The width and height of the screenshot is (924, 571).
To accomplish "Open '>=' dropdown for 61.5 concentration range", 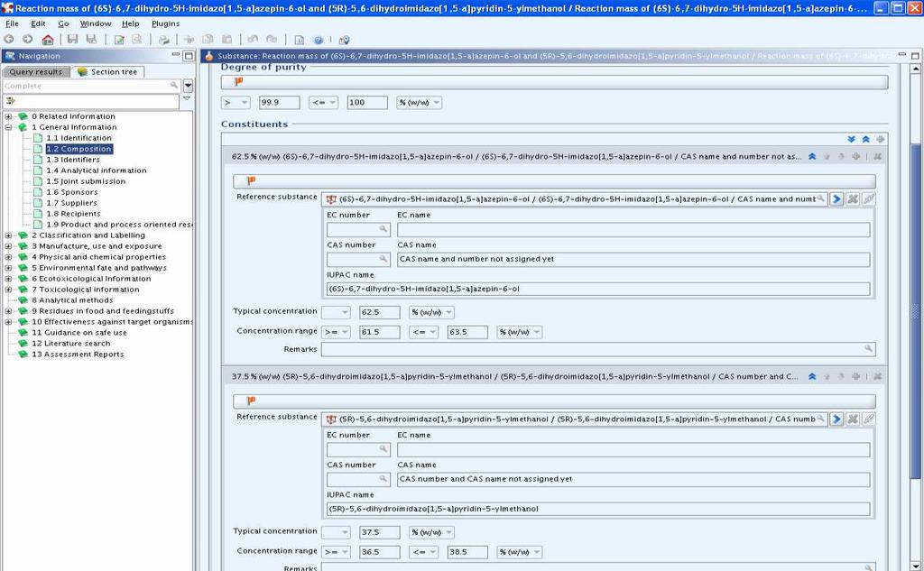I will pos(345,332).
